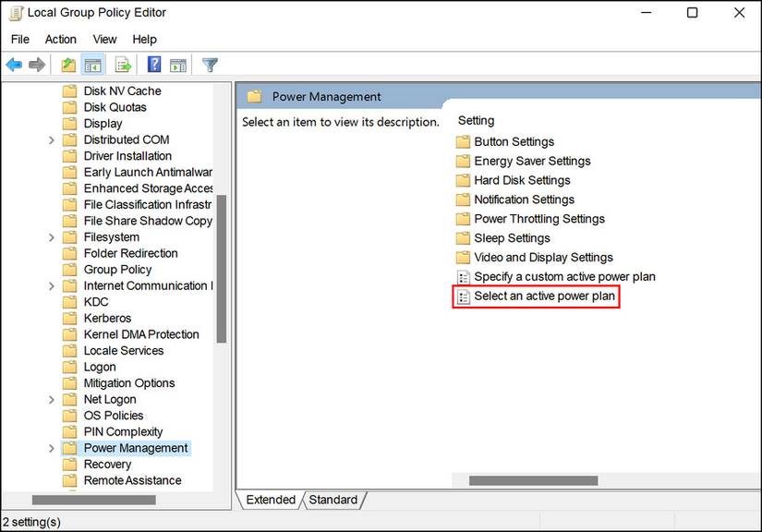Screen dimensions: 762x532
Task: Expand the Distributed COM node
Action: [52, 139]
